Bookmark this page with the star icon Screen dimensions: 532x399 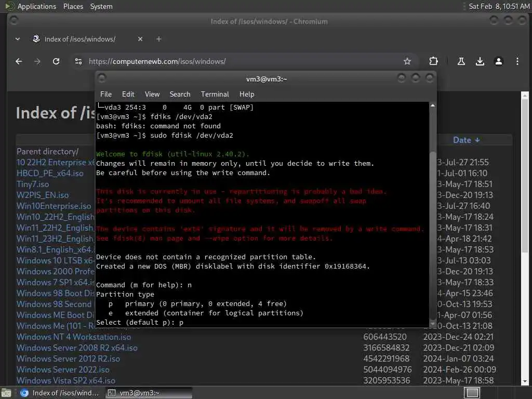pyautogui.click(x=407, y=61)
